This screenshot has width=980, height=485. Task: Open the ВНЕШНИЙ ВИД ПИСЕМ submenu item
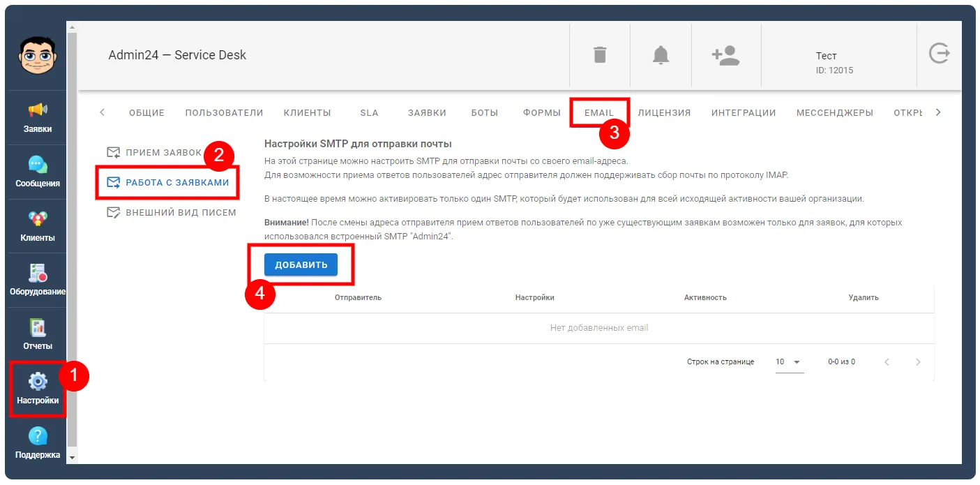pos(171,212)
